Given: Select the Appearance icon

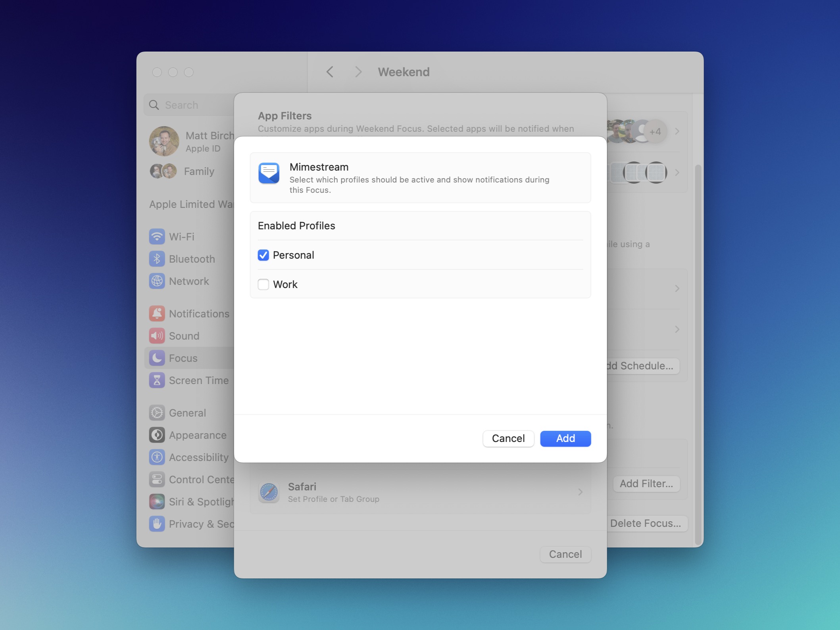Looking at the screenshot, I should (x=157, y=435).
